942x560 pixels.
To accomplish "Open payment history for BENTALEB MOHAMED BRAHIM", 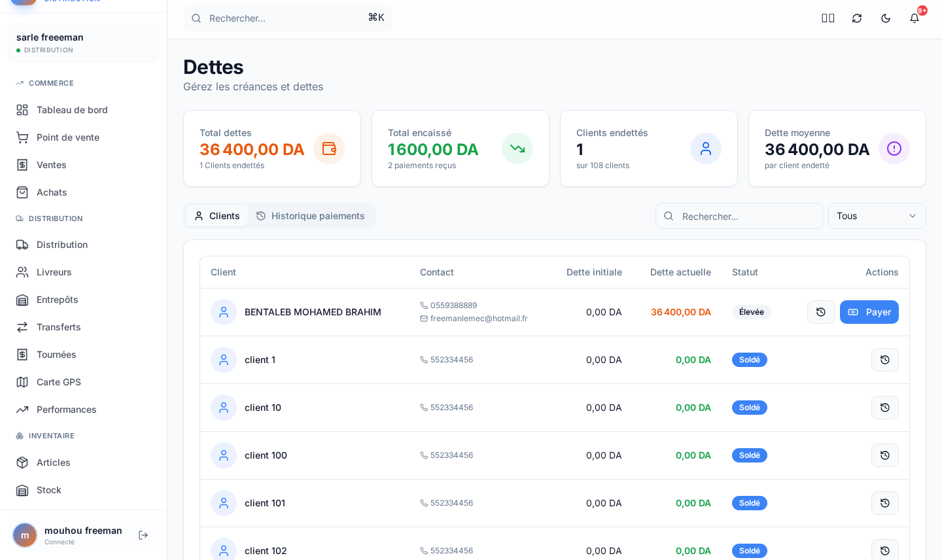I will 821,312.
